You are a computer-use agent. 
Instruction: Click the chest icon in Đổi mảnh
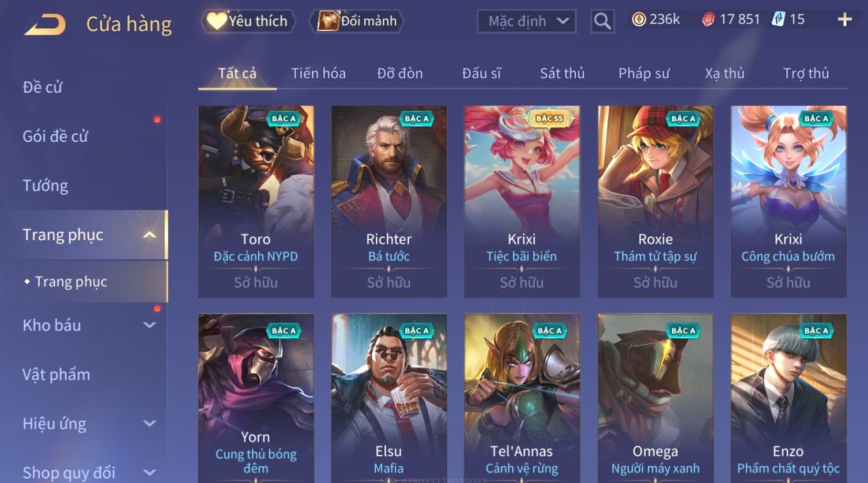click(328, 21)
